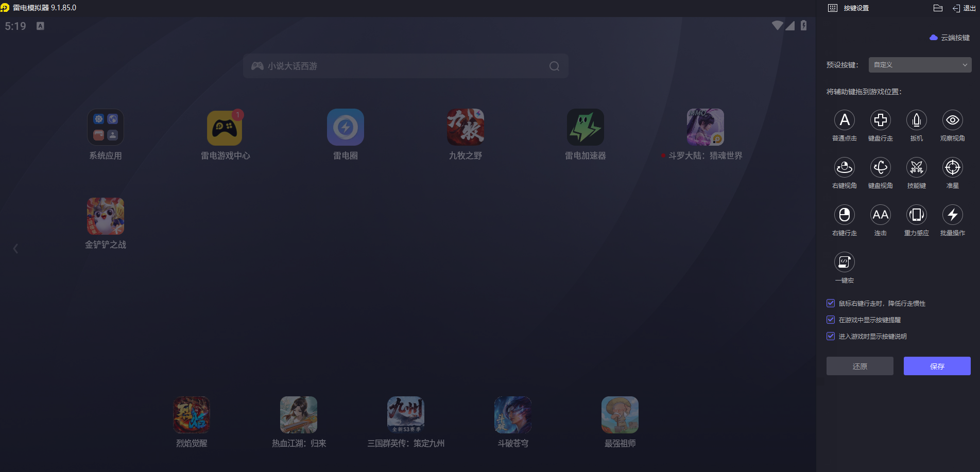The image size is (980, 472).
Task: Open the 金铲铲之战 game
Action: pos(106,216)
